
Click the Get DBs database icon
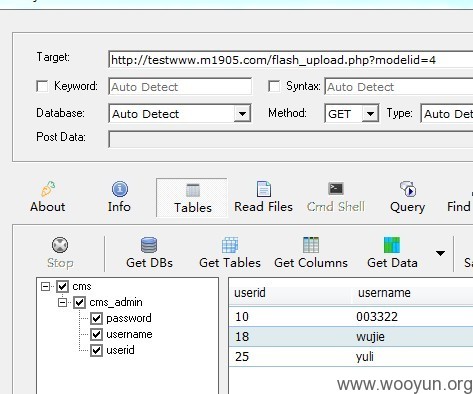(149, 245)
